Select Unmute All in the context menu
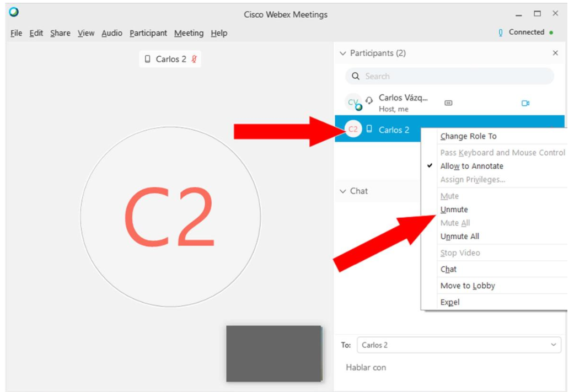Viewport: 574px width, 392px height. [x=459, y=237]
